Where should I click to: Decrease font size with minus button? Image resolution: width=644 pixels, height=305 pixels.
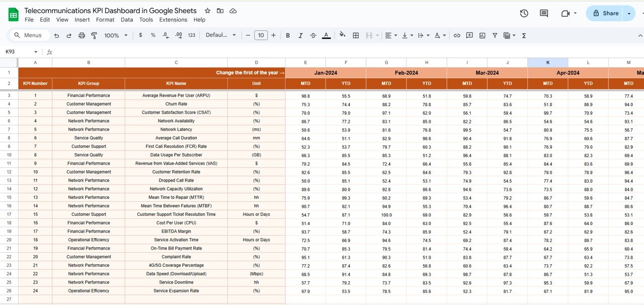(248, 35)
